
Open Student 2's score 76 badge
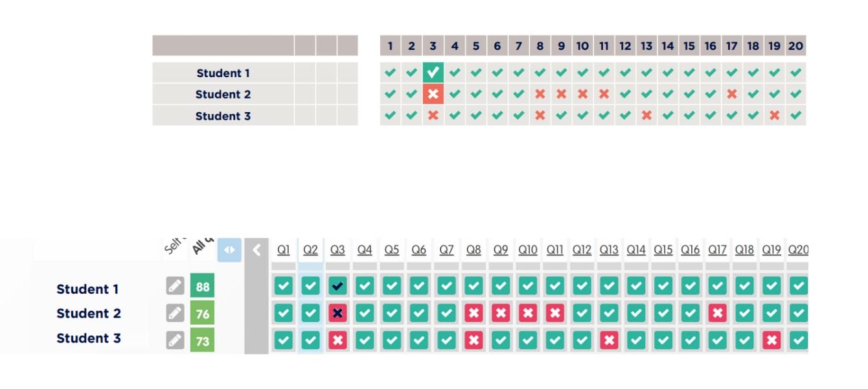tap(202, 313)
